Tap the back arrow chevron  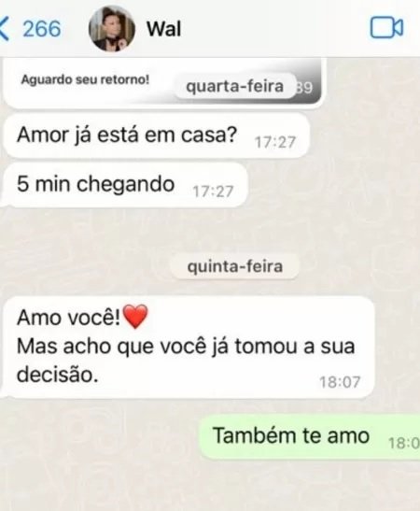[4, 29]
